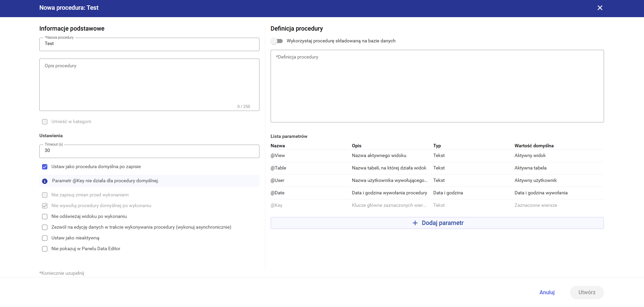This screenshot has width=644, height=307.
Task: Check Nie zapisuj zmian przed wykonaniem
Action: tap(45, 195)
